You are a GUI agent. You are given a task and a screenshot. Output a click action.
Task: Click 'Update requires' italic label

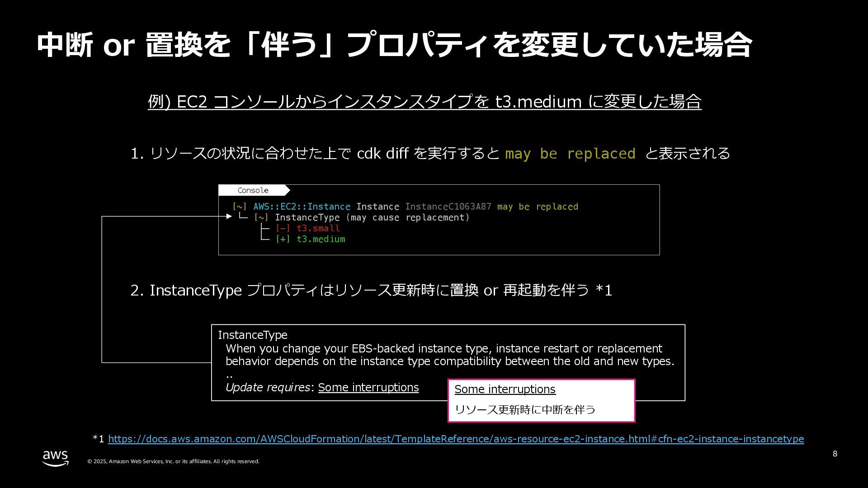pos(268,387)
